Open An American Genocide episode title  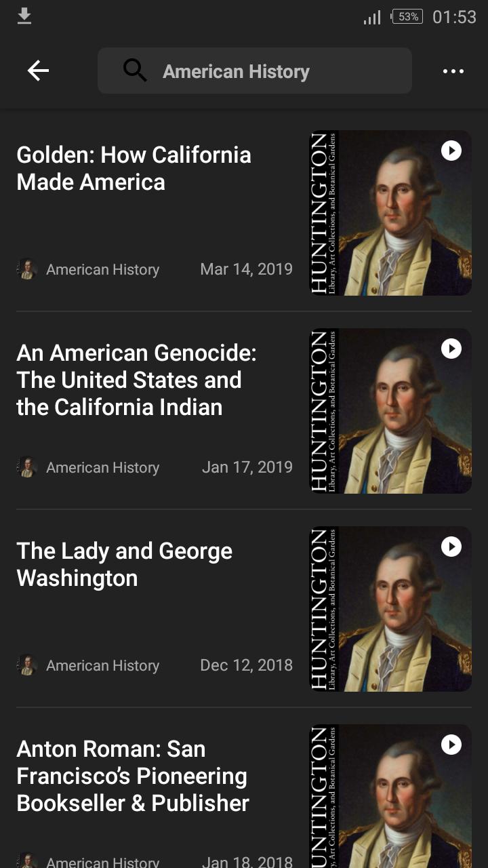pyautogui.click(x=136, y=380)
